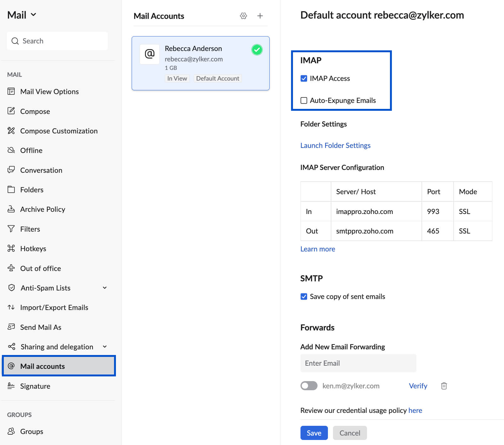The height and width of the screenshot is (445, 504).
Task: Click the Signature icon in sidebar
Action: (11, 386)
